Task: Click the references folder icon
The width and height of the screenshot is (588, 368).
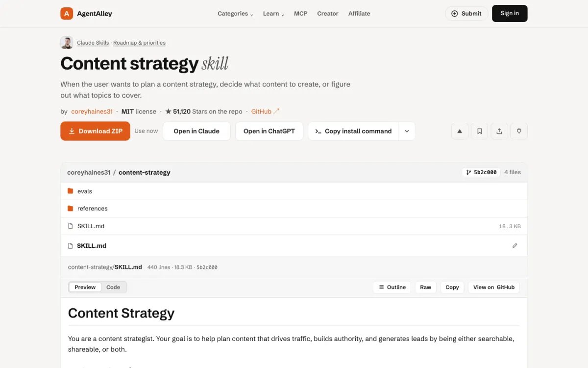Action: [x=71, y=208]
